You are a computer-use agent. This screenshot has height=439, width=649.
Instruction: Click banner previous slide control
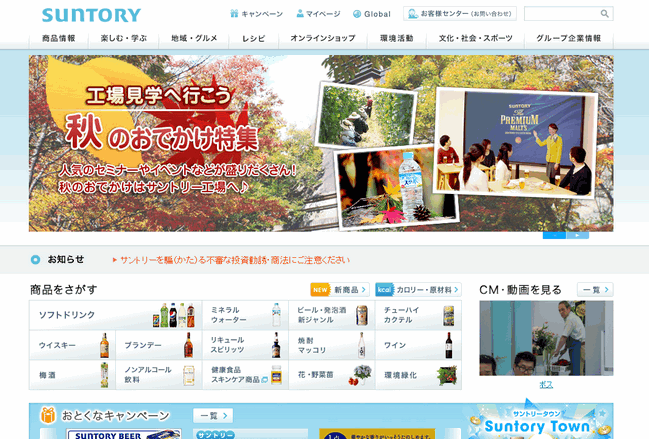[x=554, y=235]
